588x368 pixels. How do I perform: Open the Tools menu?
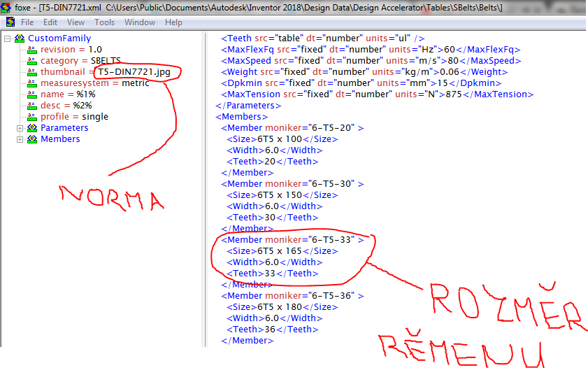click(x=104, y=22)
